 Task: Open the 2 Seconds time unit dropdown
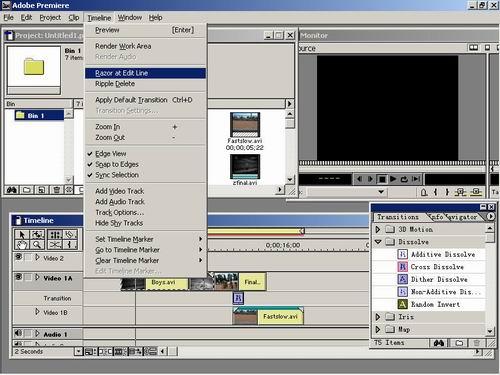tap(78, 351)
